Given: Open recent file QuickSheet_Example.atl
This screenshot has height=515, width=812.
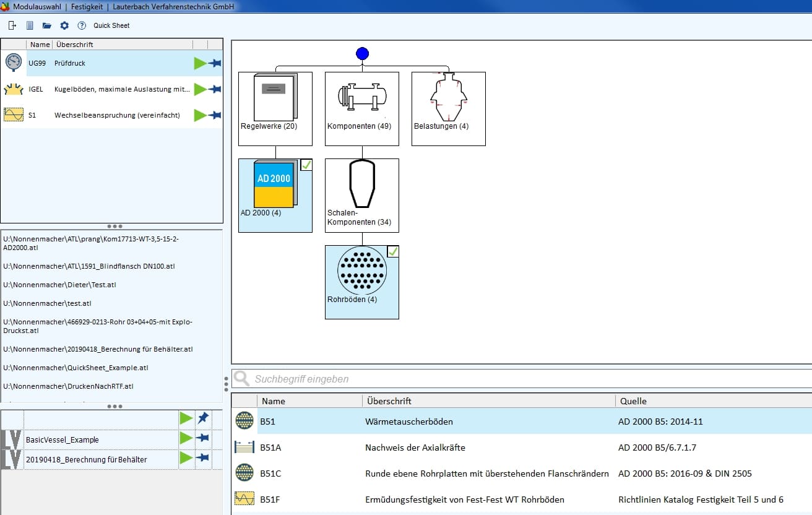Looking at the screenshot, I should coord(76,368).
